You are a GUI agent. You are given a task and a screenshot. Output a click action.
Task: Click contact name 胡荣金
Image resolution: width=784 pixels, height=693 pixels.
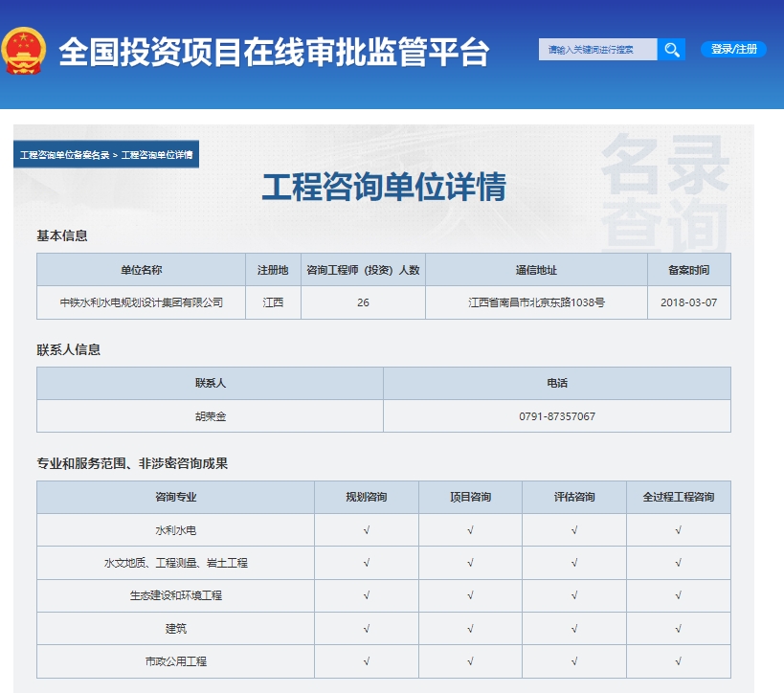click(211, 416)
